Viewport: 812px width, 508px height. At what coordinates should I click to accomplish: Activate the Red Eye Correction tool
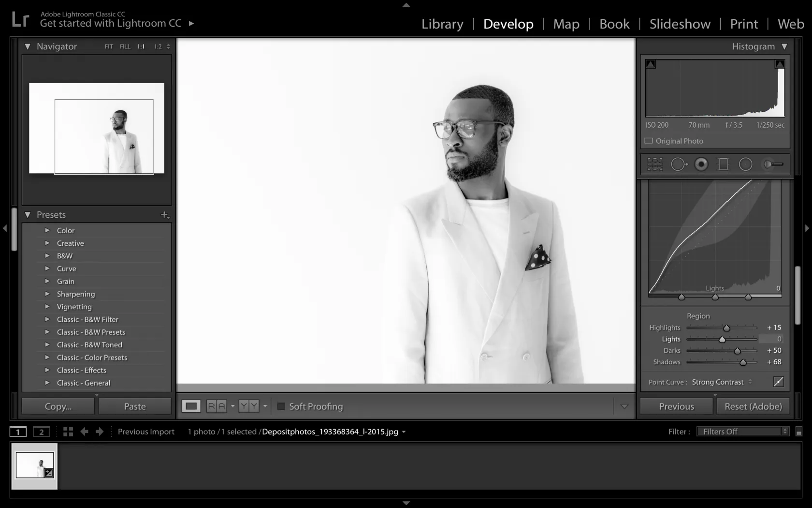[701, 164]
